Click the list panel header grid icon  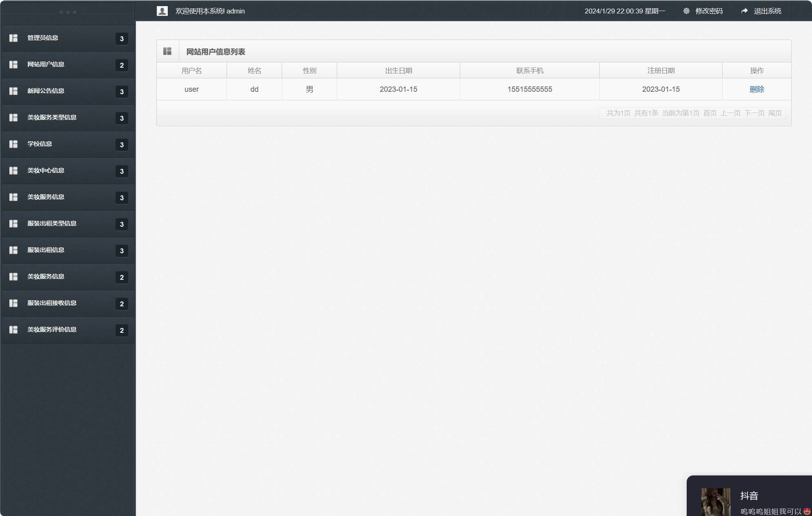pos(167,51)
